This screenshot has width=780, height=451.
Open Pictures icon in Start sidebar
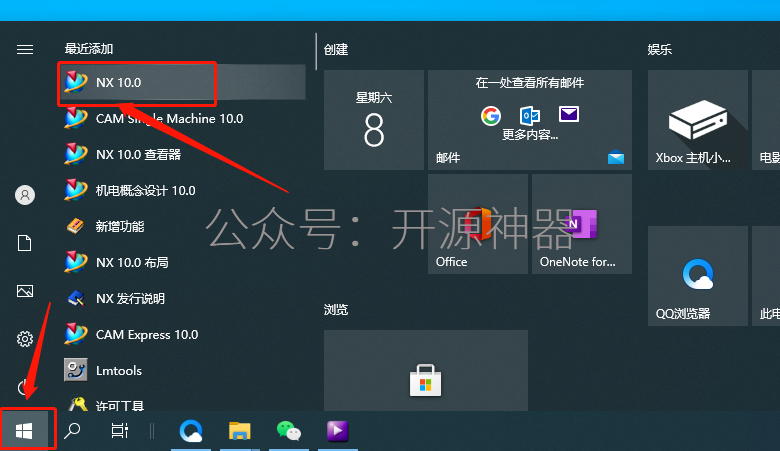25,291
